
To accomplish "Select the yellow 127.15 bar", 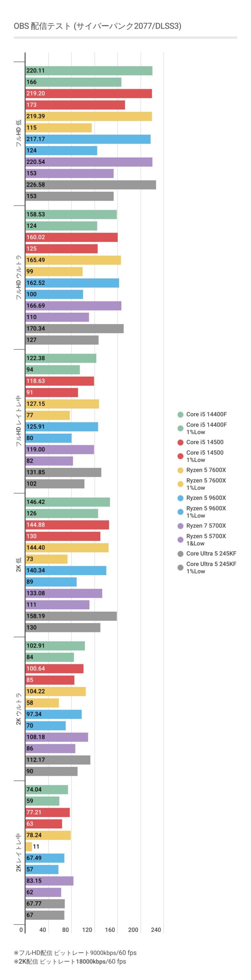I will click(62, 404).
